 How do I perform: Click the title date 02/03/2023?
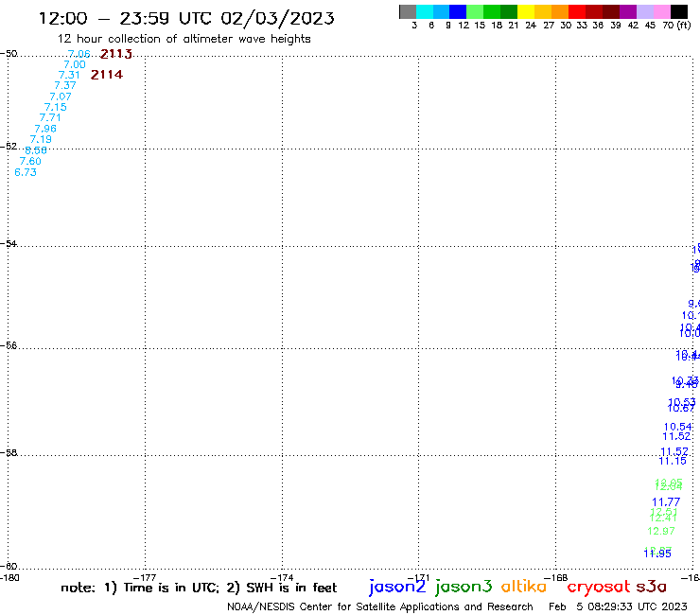tap(277, 19)
